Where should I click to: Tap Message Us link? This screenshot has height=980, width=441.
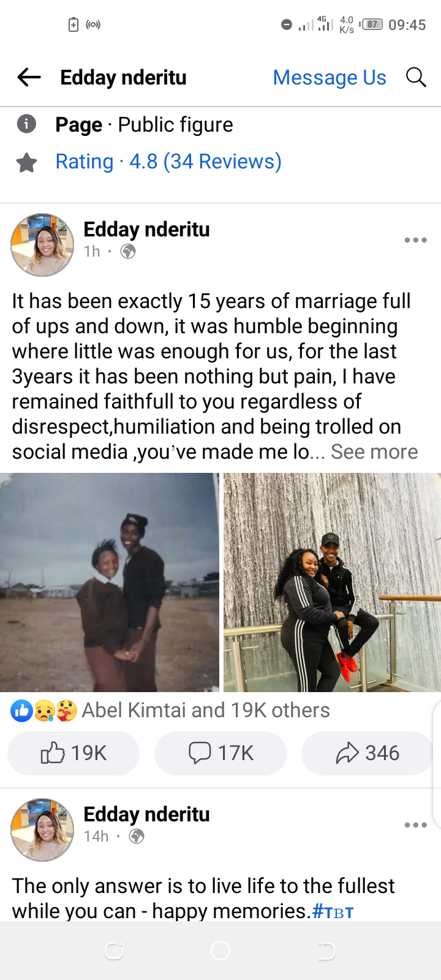330,78
